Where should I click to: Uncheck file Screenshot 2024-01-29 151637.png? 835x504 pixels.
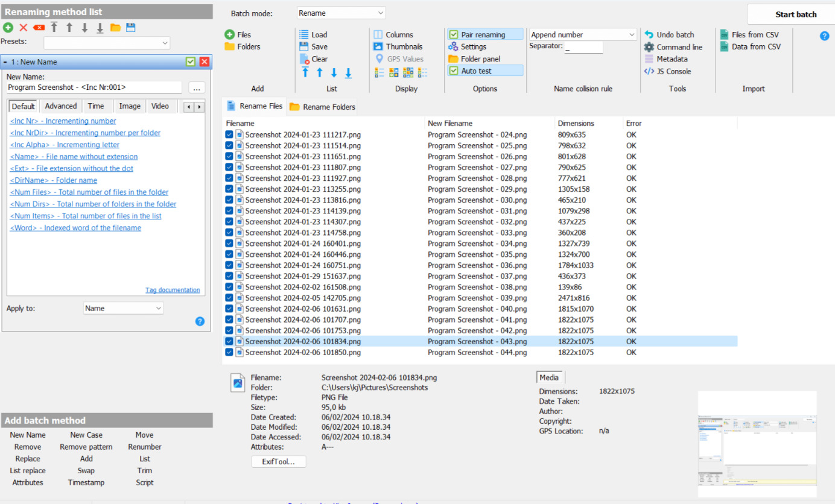229,276
